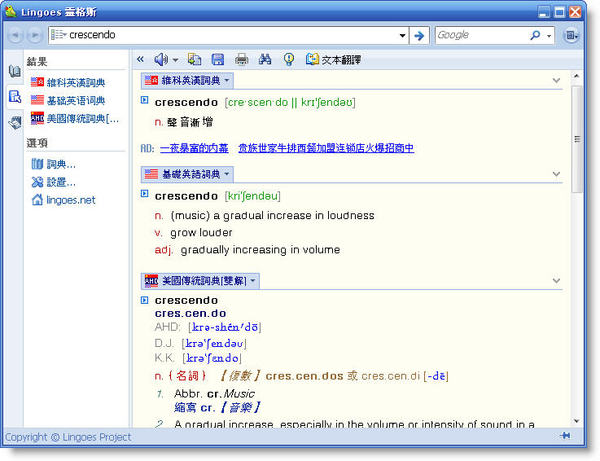
Task: Open the ad link about 牛排西餐加盟
Action: [326, 148]
